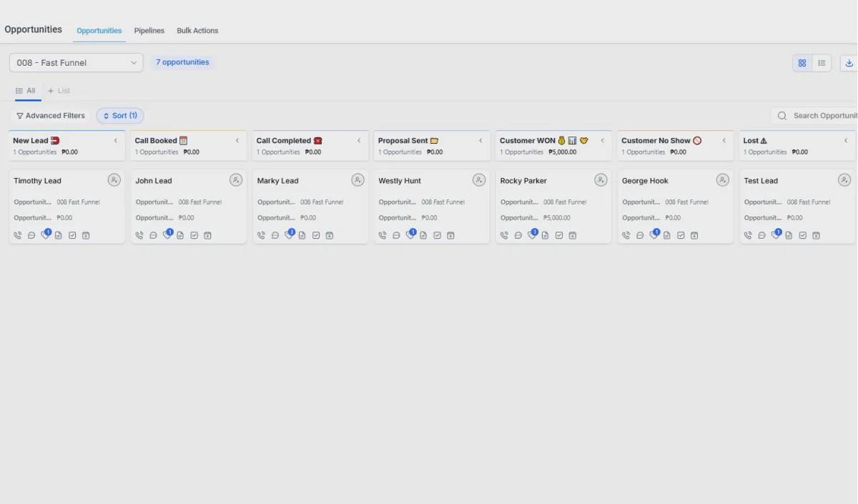
Task: Click the task checkmark icon on Rocky Parker card
Action: pyautogui.click(x=559, y=235)
